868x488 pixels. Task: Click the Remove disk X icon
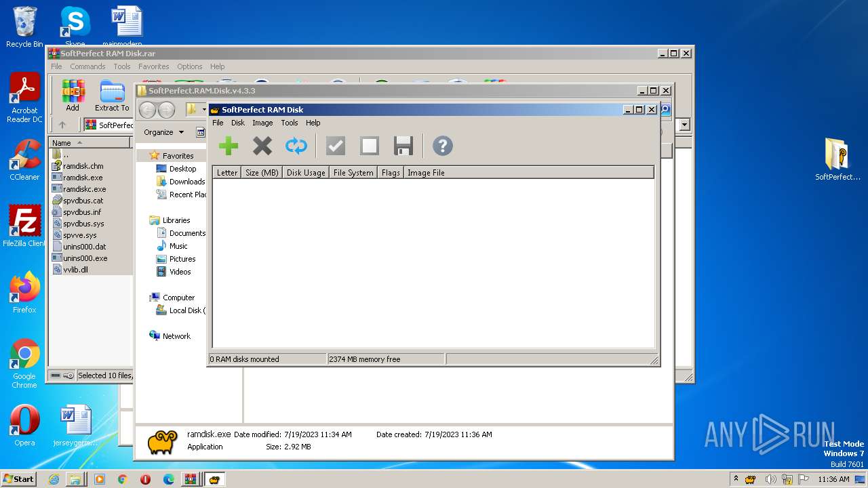coord(262,146)
